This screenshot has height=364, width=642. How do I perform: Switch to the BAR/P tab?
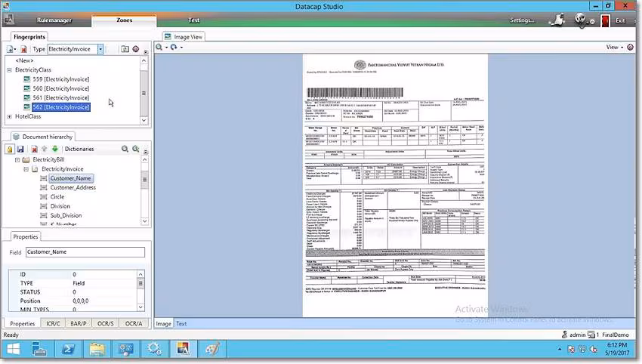tap(79, 323)
